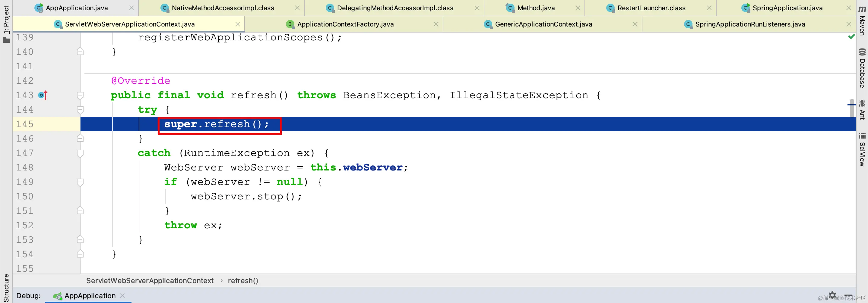Open the Debug panel settings gear
The image size is (868, 303).
coord(832,295)
